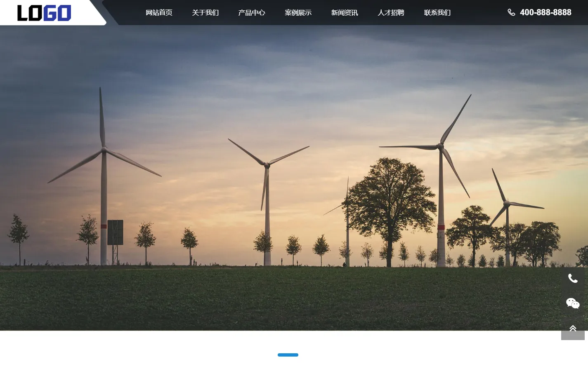This screenshot has width=588, height=371.
Task: Navigate to 联系我们
Action: click(437, 13)
